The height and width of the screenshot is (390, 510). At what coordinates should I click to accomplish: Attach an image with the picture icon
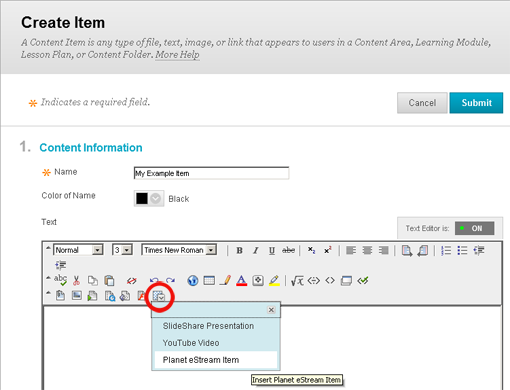coord(77,296)
